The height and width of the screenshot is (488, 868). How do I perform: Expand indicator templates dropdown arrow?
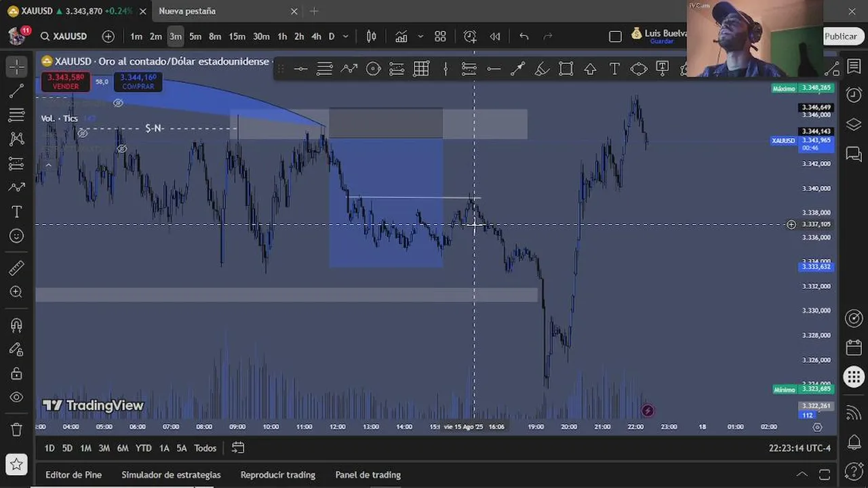coord(420,37)
